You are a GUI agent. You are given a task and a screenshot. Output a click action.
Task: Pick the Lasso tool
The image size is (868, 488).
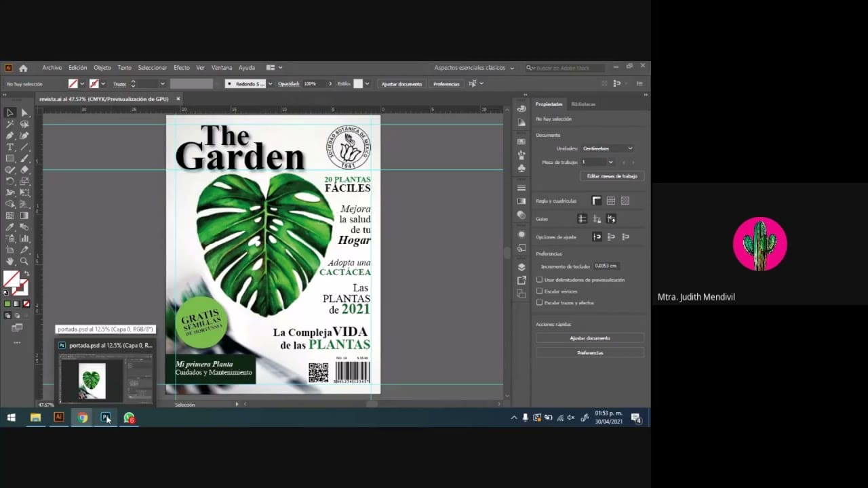pyautogui.click(x=24, y=124)
